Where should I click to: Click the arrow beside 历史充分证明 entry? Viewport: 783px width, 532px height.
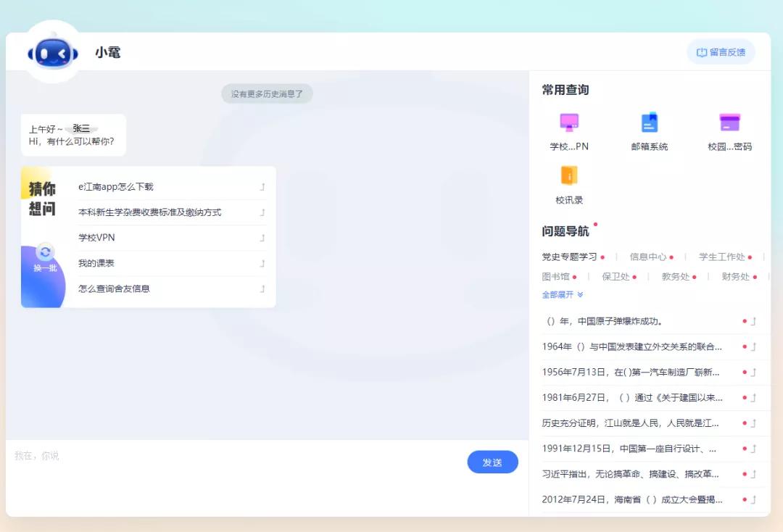(x=754, y=423)
